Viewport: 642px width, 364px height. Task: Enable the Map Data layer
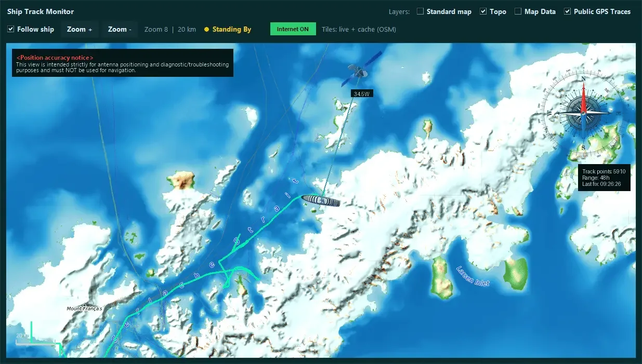pos(518,11)
